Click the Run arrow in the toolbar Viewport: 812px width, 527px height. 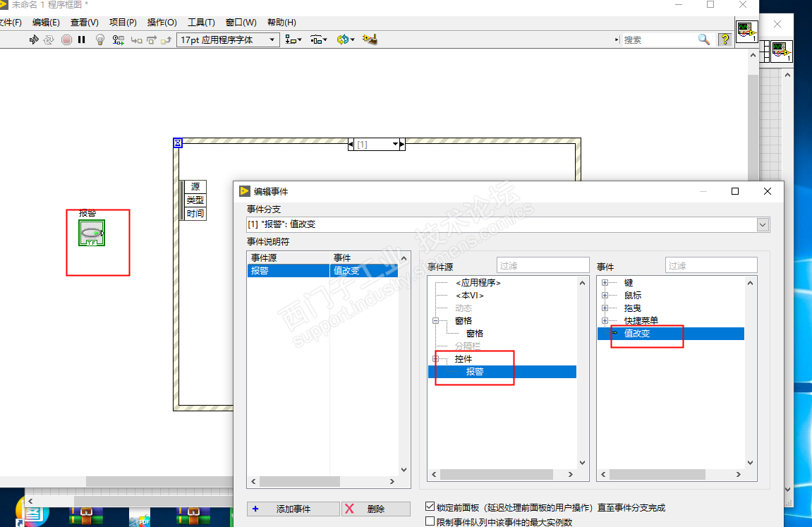[34, 40]
